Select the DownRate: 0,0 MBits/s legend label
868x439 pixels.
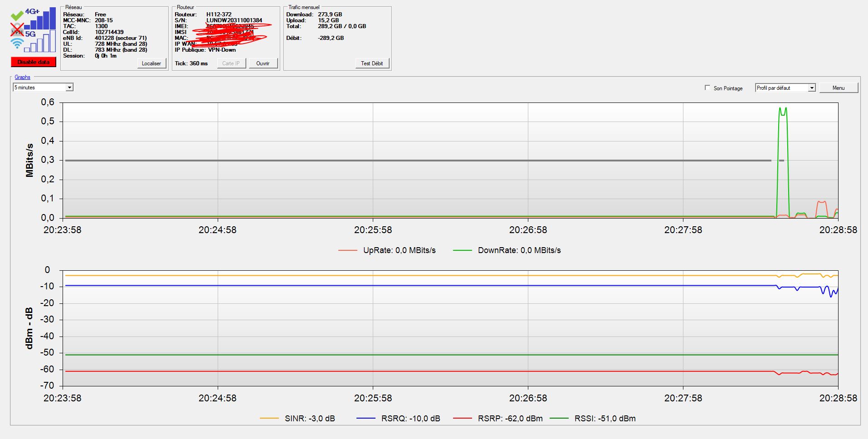[519, 250]
